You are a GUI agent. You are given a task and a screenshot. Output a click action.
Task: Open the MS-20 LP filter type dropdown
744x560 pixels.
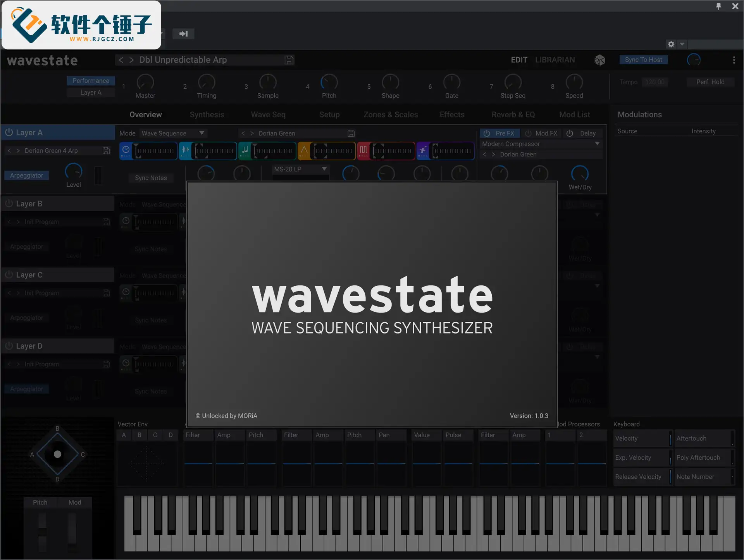coord(301,169)
